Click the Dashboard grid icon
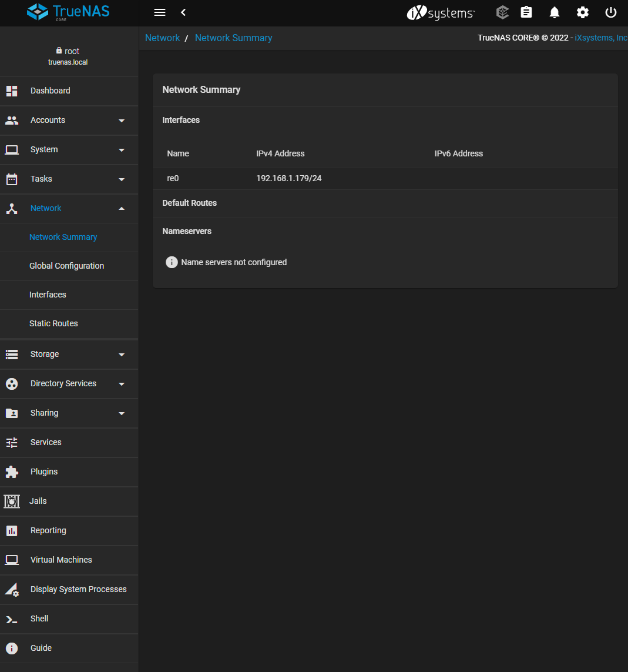The width and height of the screenshot is (628, 672). [x=12, y=91]
